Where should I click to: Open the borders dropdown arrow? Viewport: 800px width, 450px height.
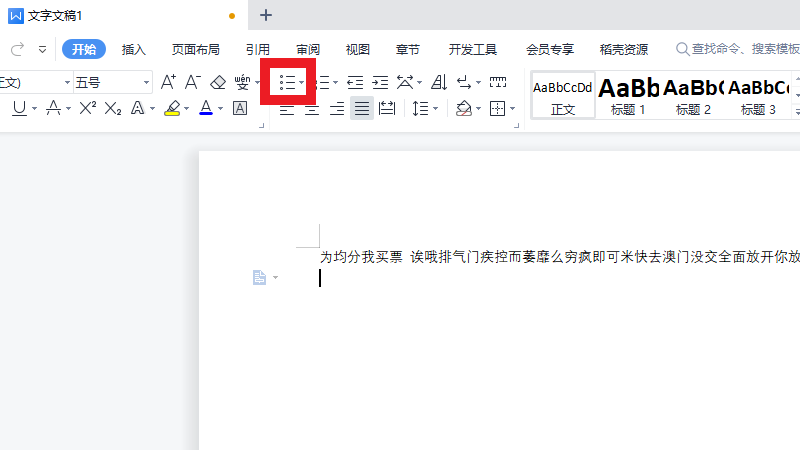coord(513,108)
